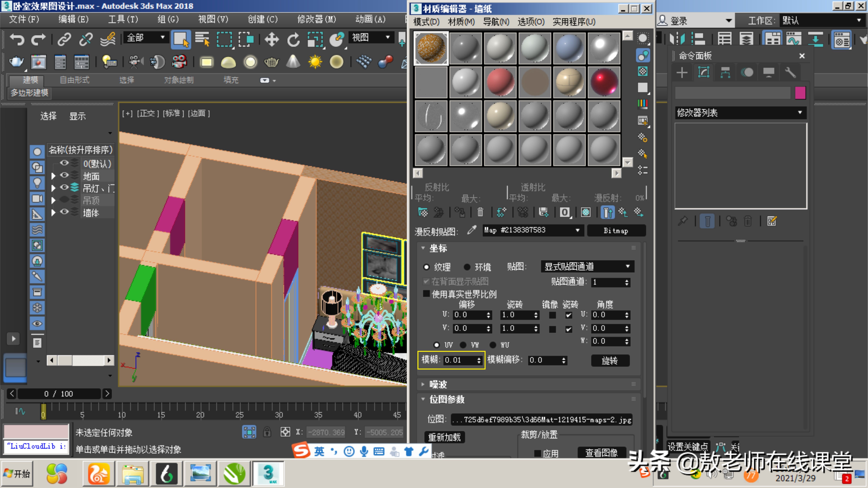This screenshot has width=868, height=488.
Task: Select the 环境 radio button
Action: (467, 267)
